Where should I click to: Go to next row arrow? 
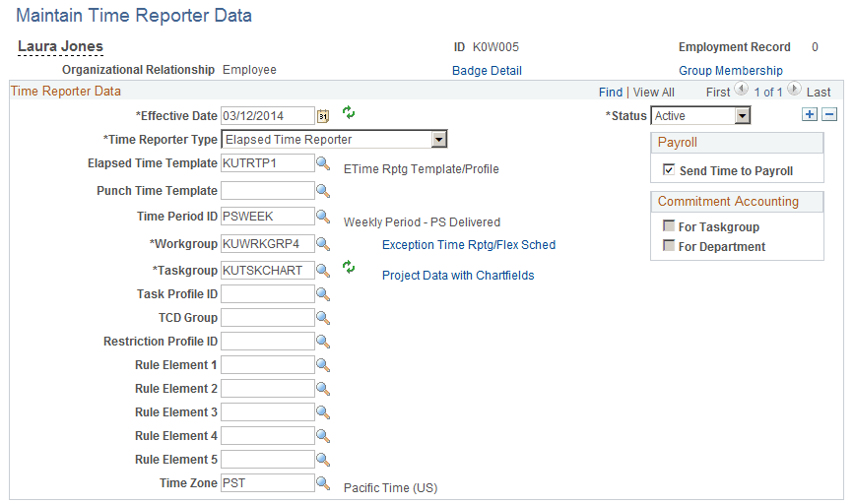click(794, 89)
